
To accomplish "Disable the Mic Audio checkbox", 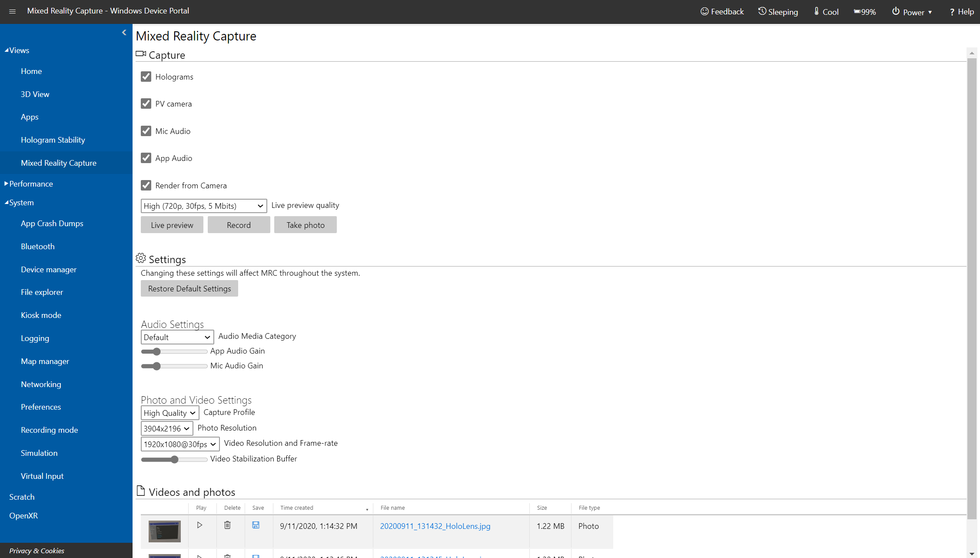I will (146, 131).
